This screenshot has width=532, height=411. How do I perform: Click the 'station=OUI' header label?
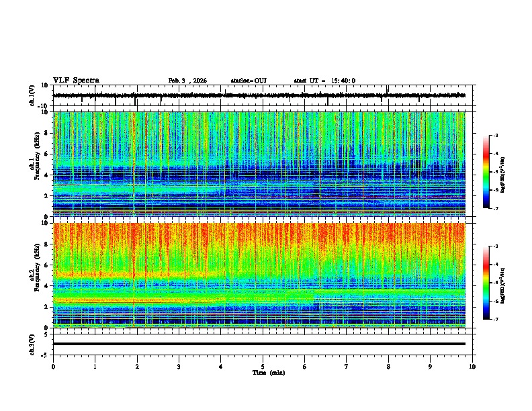tap(249, 81)
